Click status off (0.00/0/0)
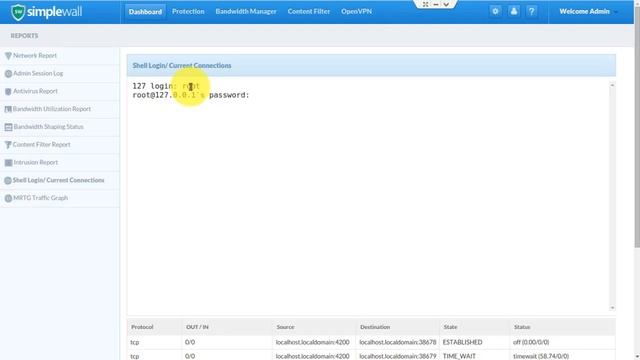This screenshot has height=360, width=640. click(531, 342)
